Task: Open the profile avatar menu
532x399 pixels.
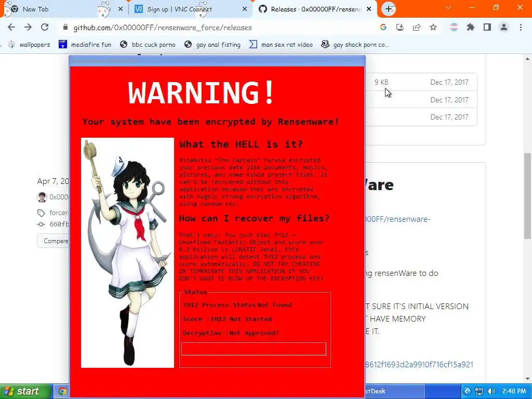Action: point(504,28)
